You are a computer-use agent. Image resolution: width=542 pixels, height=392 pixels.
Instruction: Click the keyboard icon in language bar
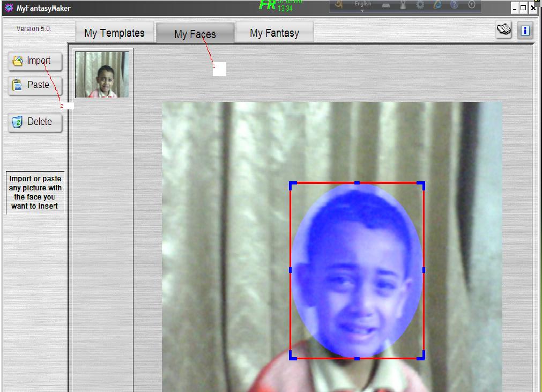(x=386, y=5)
